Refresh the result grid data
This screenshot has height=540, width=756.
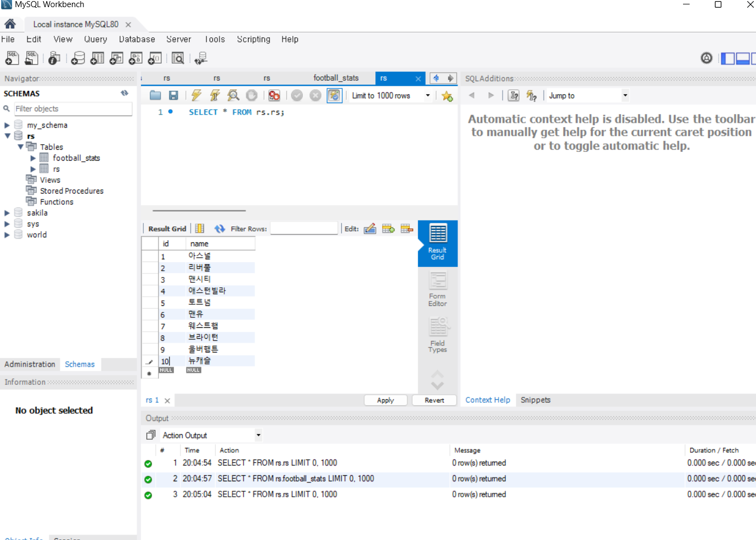coord(219,229)
